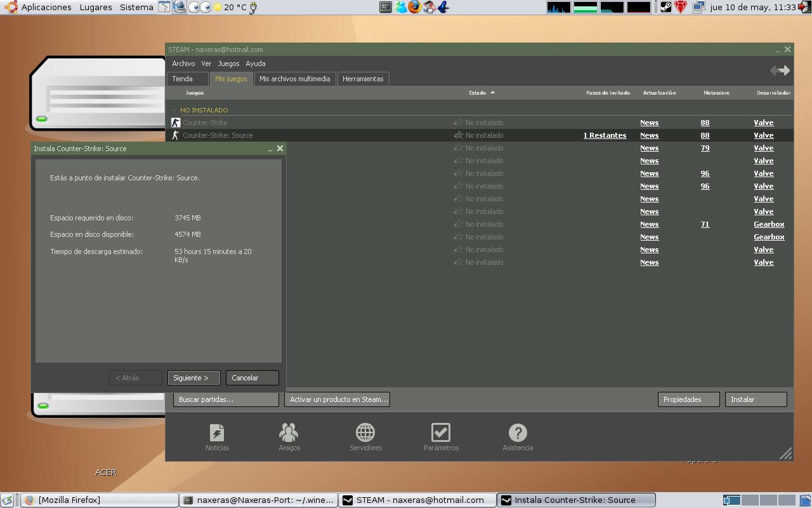The image size is (812, 508).
Task: Open the terminal launcher in top panel
Action: [386, 7]
